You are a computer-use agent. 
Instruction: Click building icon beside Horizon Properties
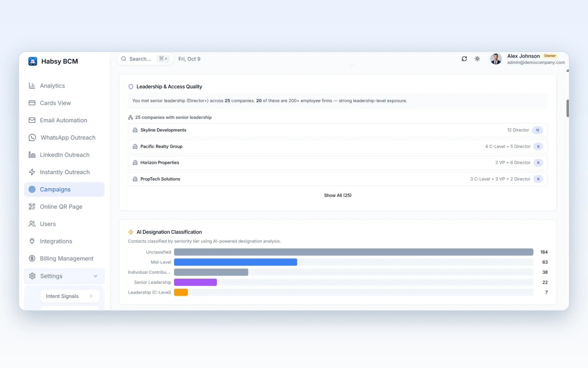tap(135, 163)
